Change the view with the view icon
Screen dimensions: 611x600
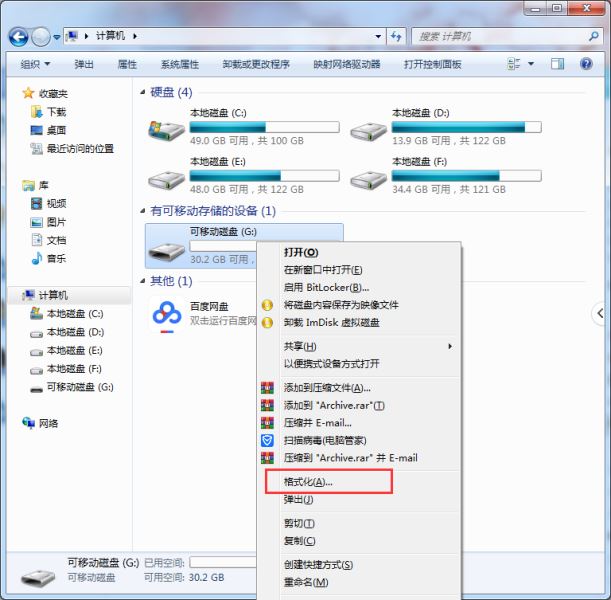(x=514, y=64)
